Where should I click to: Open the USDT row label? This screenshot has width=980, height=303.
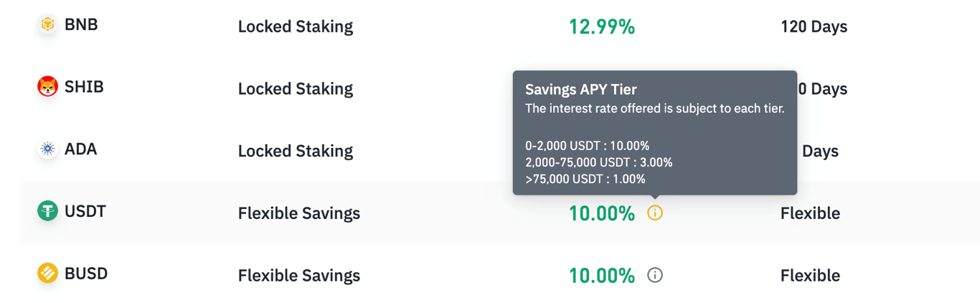(85, 211)
